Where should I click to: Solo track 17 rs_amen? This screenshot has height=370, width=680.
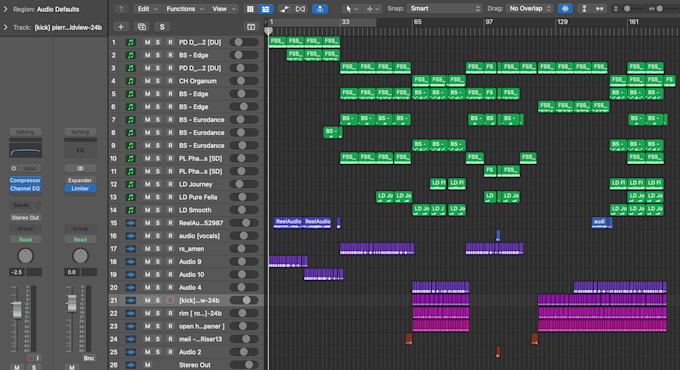158,249
